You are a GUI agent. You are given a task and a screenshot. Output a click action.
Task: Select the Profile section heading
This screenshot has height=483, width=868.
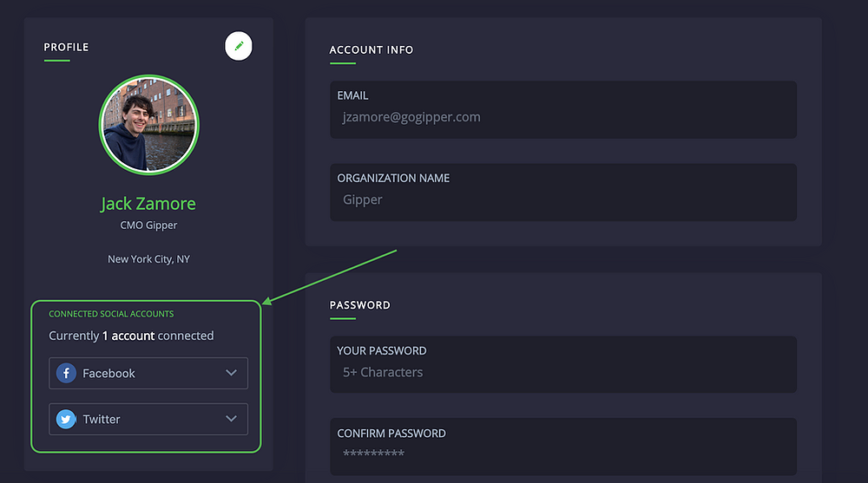click(67, 47)
